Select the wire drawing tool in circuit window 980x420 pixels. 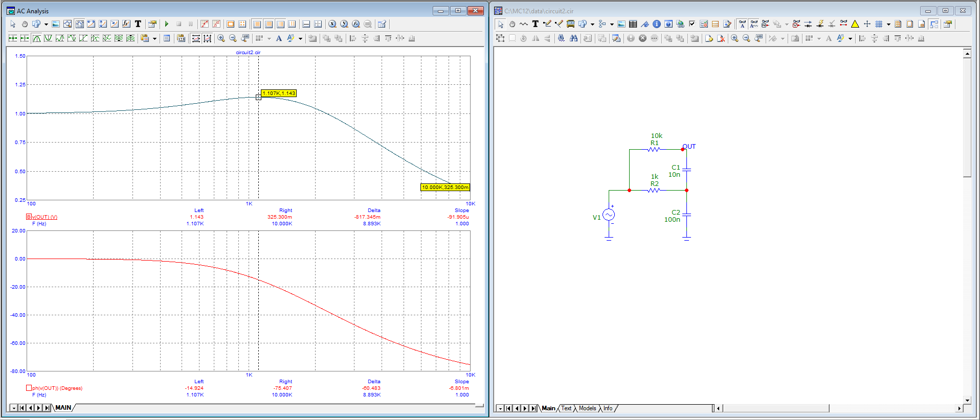(547, 24)
